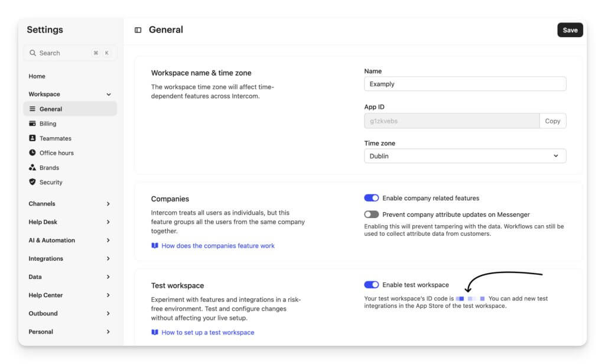Click the Teammates icon in sidebar
The height and width of the screenshot is (364, 605).
tap(32, 138)
